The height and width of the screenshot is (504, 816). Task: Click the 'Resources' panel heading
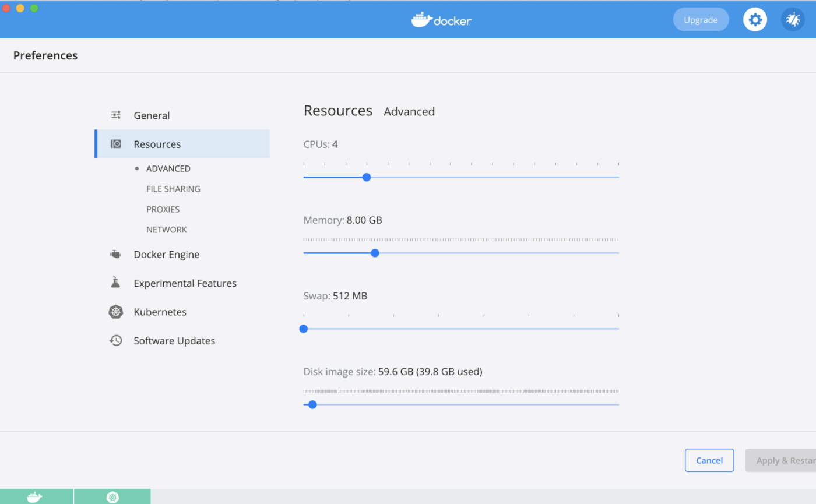(338, 111)
